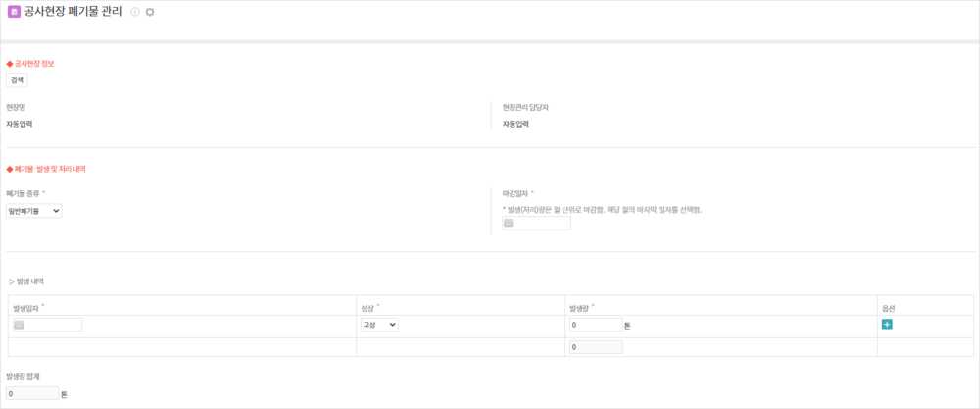
Task: Click the 현장관리 담당자 자동입력 value text
Action: [x=515, y=125]
